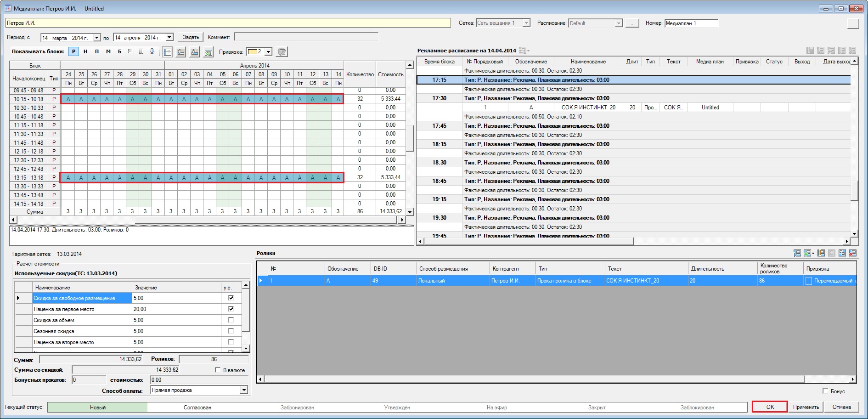
Task: Click fifth grayed icon above schedule table
Action: click(x=852, y=51)
